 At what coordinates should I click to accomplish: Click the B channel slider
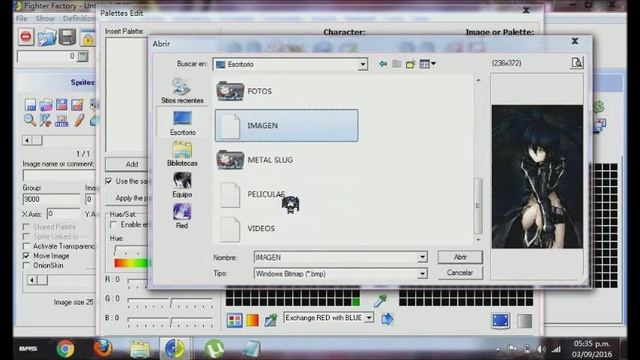coord(170,321)
